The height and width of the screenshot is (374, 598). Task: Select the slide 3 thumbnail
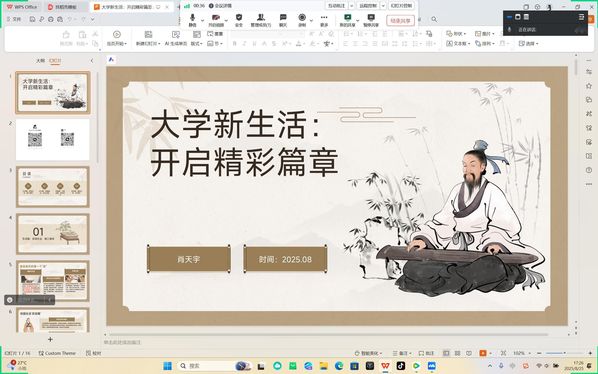(53, 186)
